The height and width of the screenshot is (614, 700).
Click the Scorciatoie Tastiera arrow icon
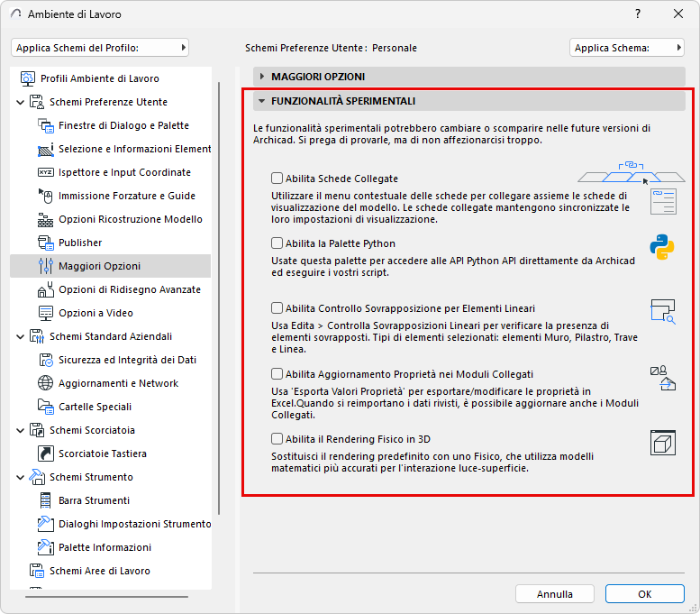(46, 454)
